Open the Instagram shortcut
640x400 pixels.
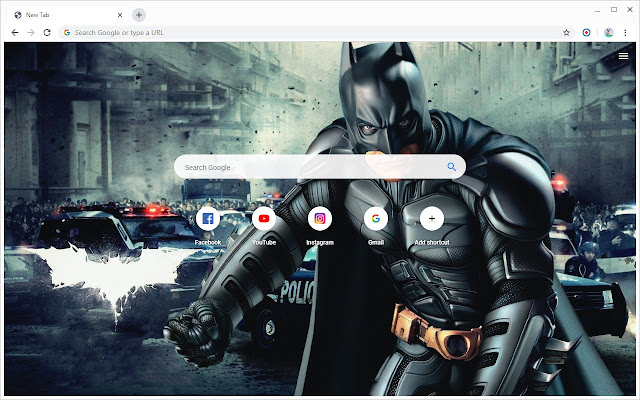click(x=320, y=219)
